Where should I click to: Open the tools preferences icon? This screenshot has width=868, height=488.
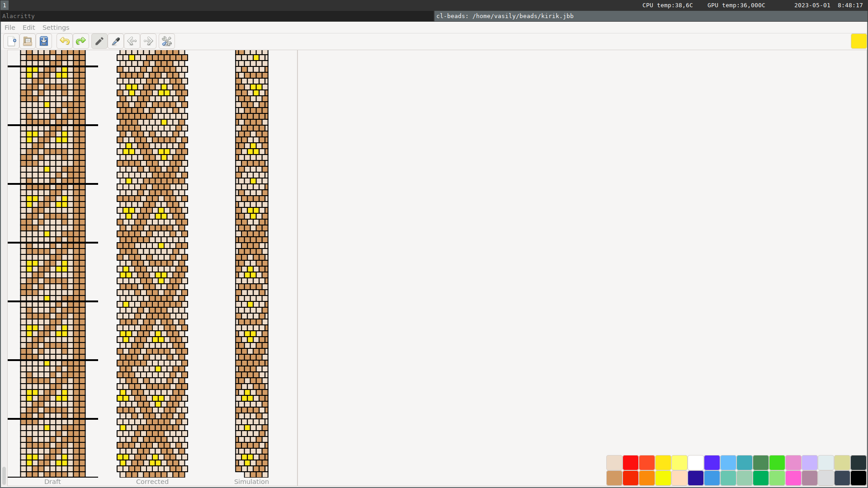point(167,41)
